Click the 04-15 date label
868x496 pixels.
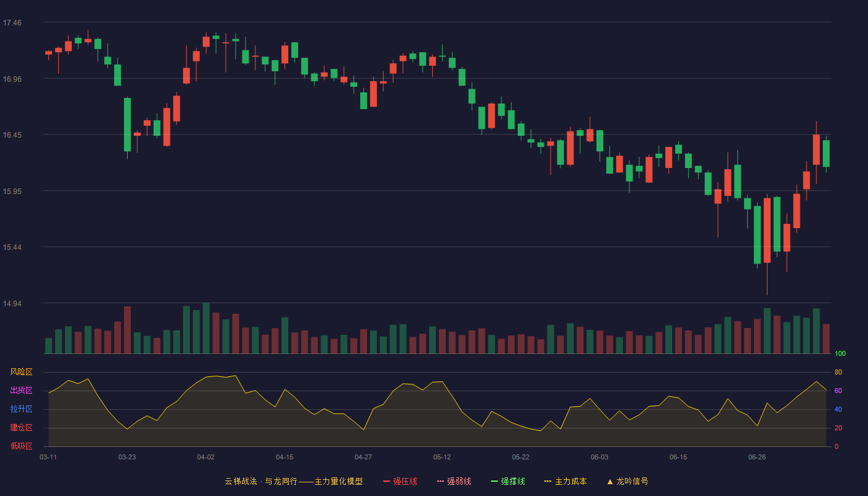[285, 457]
